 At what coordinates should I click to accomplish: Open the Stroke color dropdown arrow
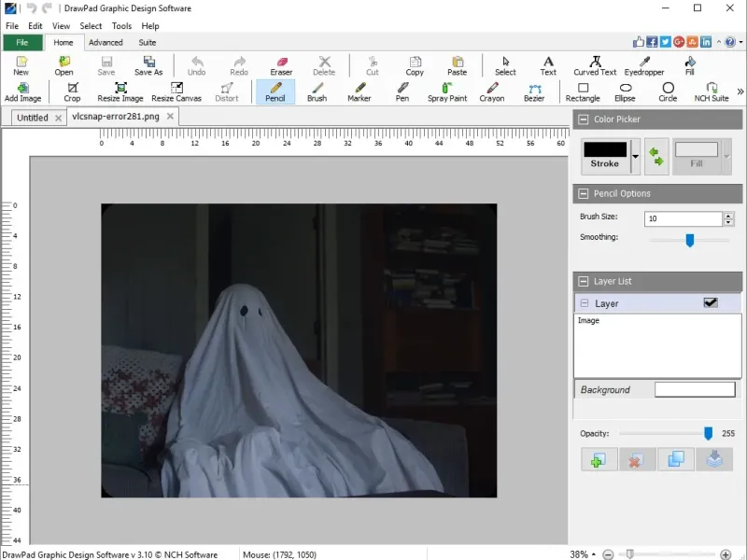[636, 157]
